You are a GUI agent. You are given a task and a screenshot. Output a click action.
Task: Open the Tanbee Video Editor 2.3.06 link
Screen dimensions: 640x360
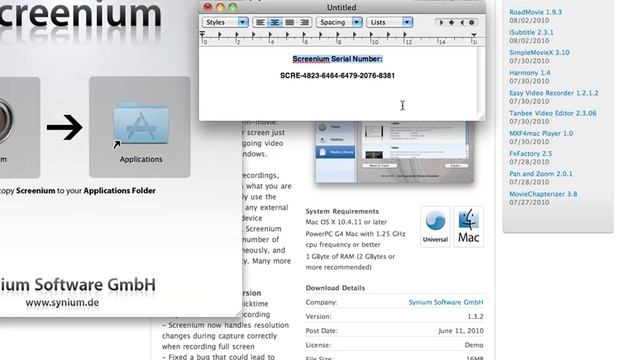point(553,113)
